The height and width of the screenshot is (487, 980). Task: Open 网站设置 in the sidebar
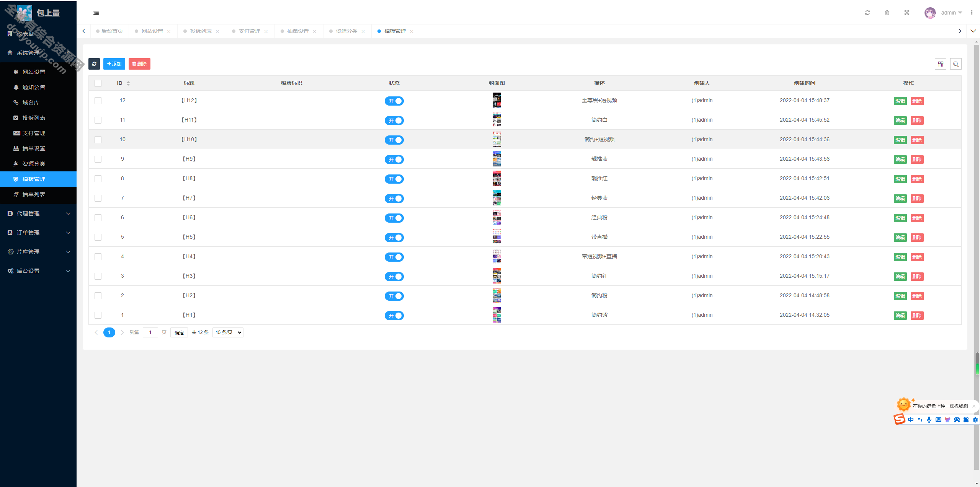(x=38, y=72)
